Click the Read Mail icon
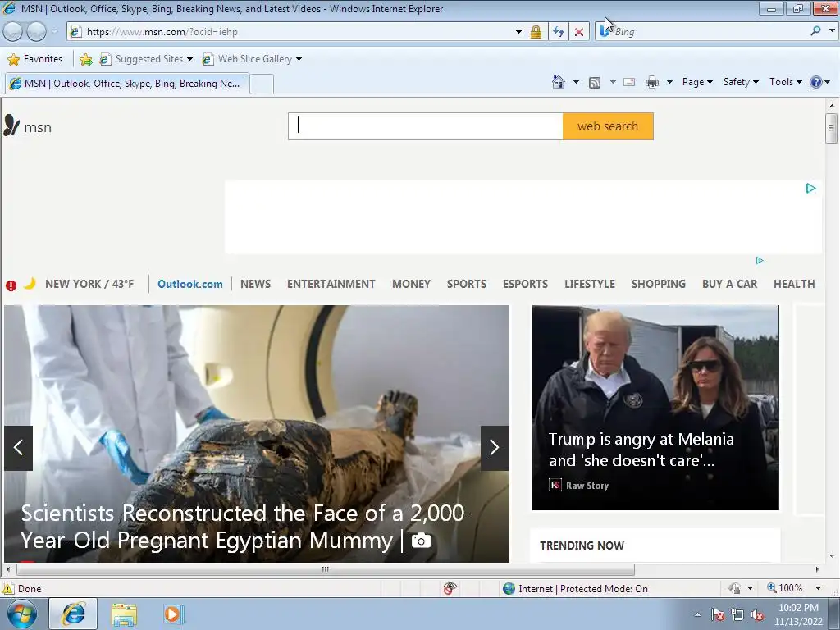840x630 pixels. (x=629, y=82)
